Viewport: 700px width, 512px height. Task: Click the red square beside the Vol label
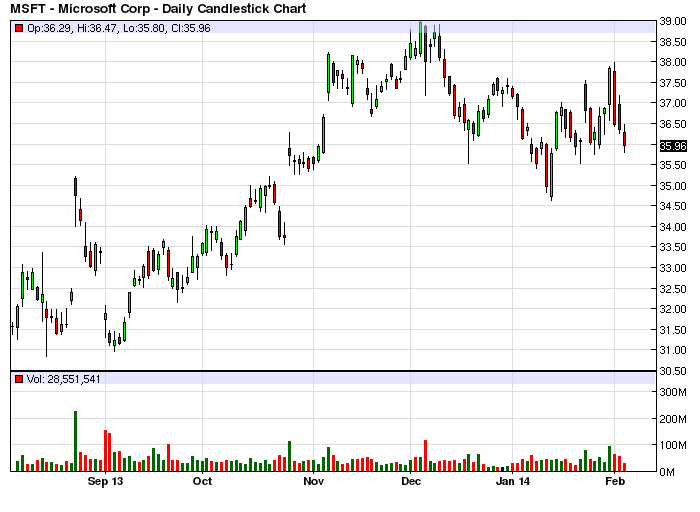click(19, 379)
